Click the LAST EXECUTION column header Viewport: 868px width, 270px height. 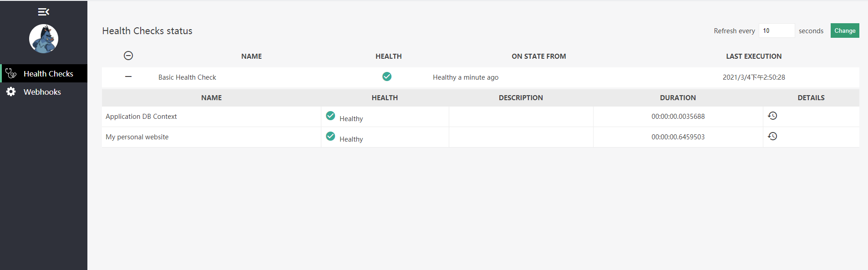coord(754,56)
